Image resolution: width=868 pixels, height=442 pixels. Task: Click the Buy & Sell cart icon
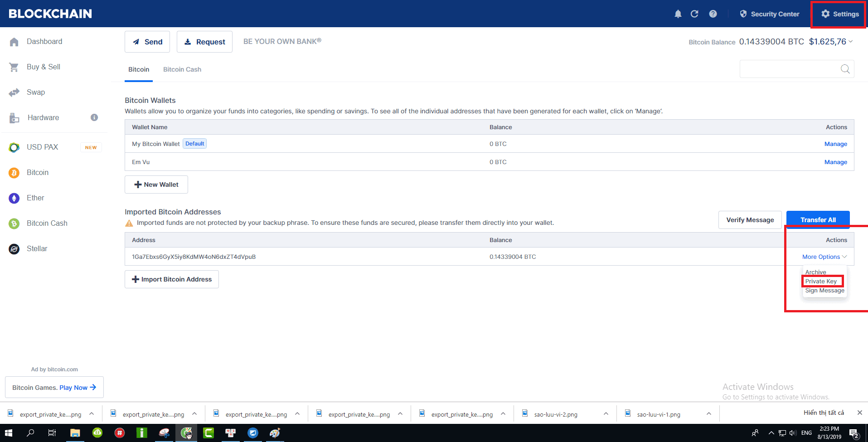[x=14, y=67]
